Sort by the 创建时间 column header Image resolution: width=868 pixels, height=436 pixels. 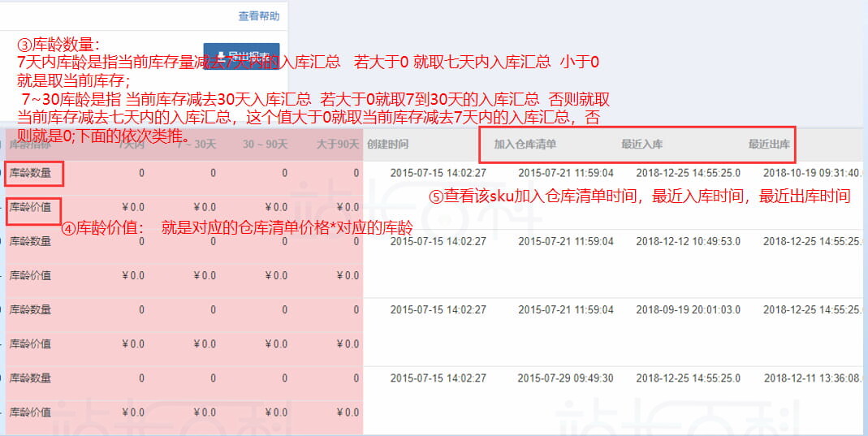pyautogui.click(x=387, y=145)
